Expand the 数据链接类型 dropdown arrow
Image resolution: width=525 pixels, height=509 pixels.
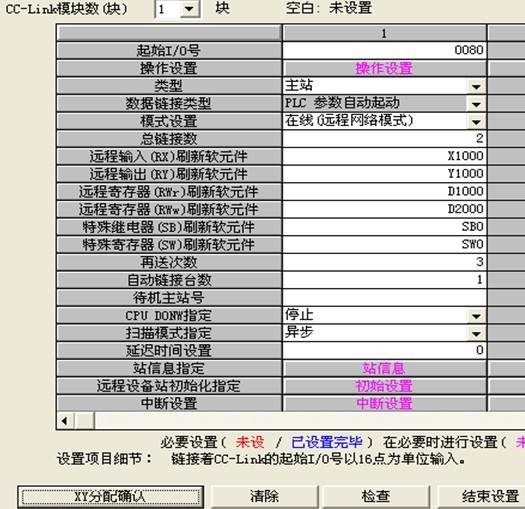coord(476,103)
